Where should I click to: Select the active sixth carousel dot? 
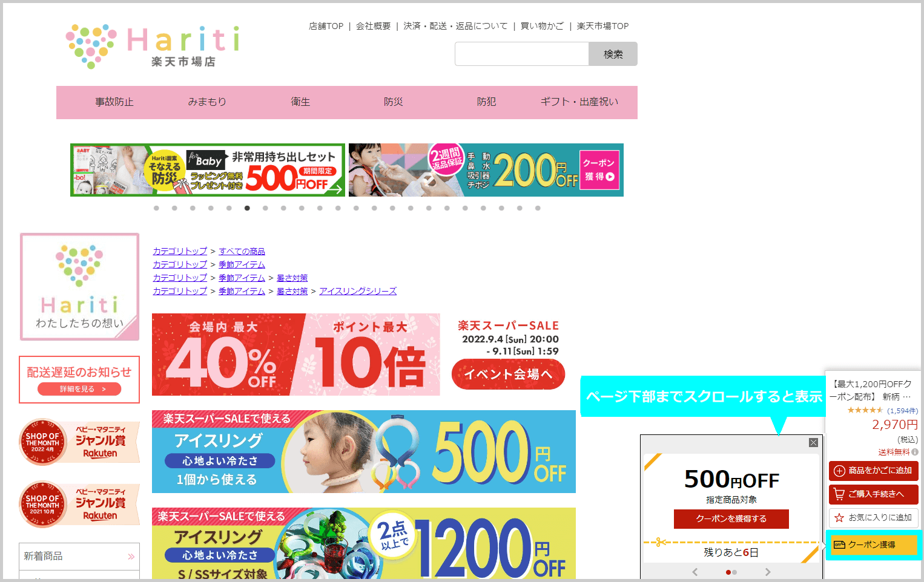pos(247,208)
